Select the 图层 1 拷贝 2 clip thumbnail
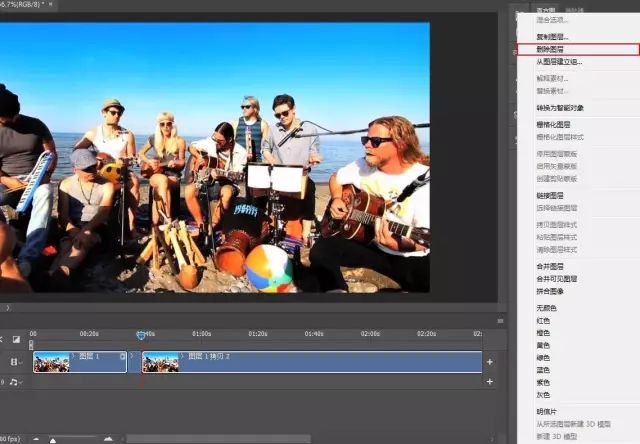 [x=160, y=362]
